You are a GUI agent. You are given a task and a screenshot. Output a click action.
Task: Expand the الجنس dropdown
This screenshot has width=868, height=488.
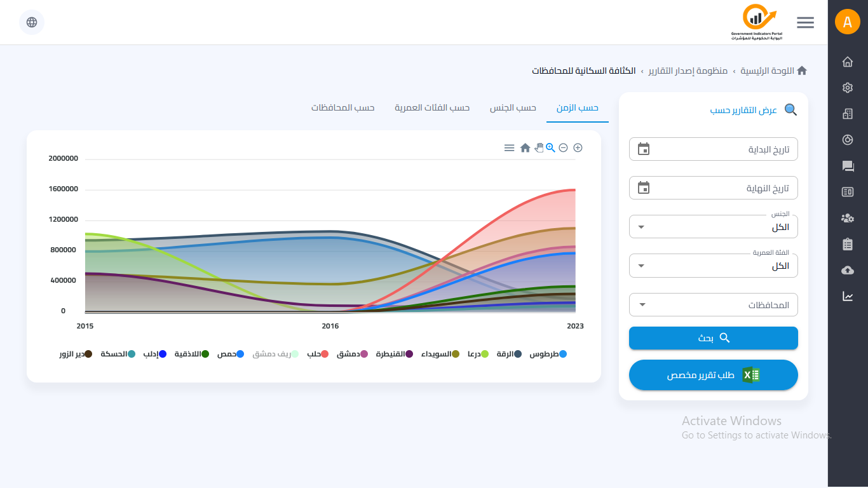point(713,227)
